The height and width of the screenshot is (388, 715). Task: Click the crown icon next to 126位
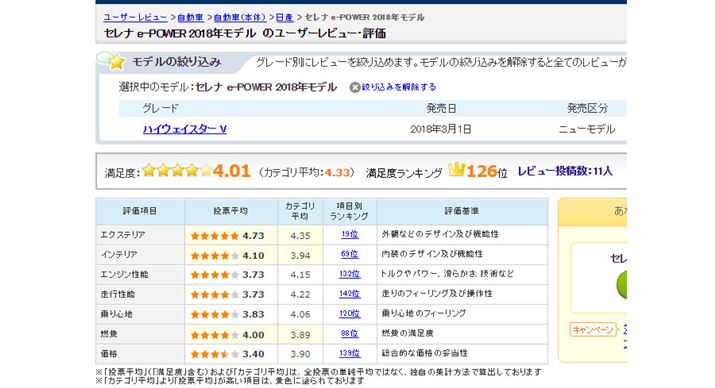[456, 170]
